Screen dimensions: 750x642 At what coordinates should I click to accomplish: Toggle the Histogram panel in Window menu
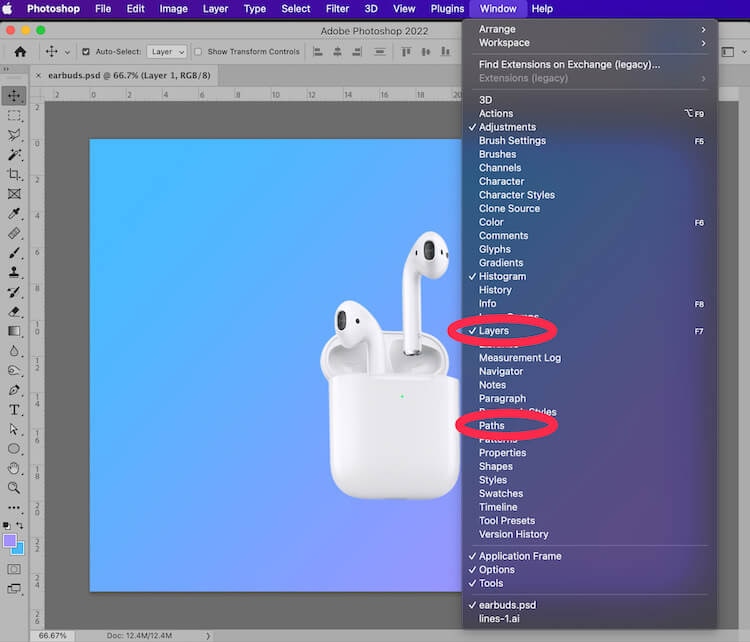point(502,276)
